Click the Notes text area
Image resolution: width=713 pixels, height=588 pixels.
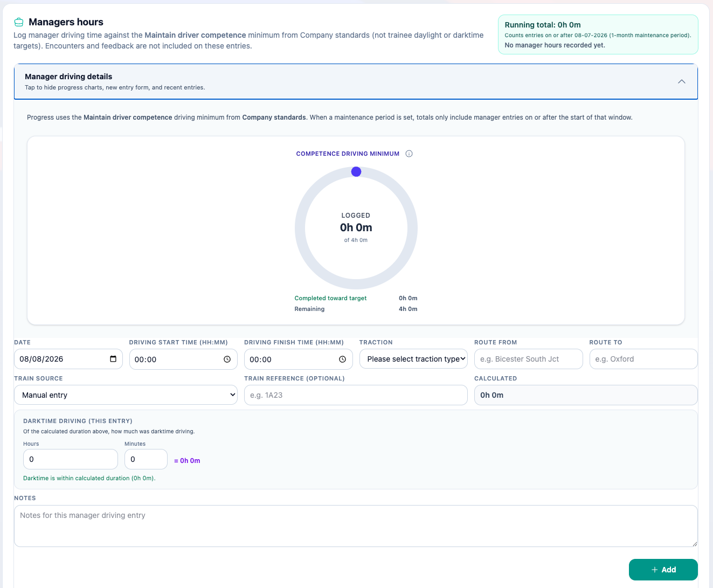point(356,526)
